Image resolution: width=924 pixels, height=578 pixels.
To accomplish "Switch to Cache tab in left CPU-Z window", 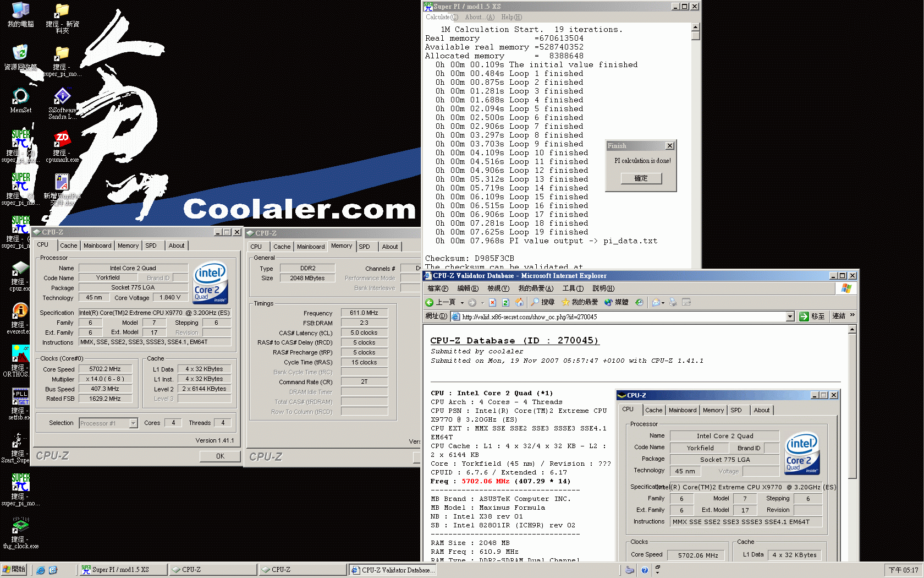I will pyautogui.click(x=69, y=246).
